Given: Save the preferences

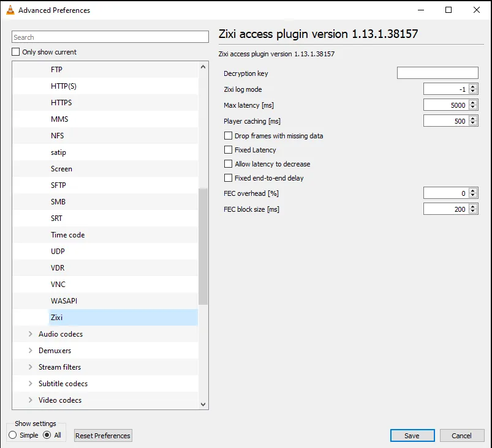Looking at the screenshot, I should pyautogui.click(x=412, y=436).
